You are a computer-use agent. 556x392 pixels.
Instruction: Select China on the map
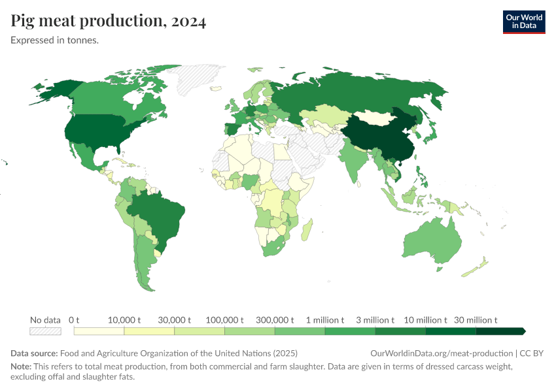379,137
